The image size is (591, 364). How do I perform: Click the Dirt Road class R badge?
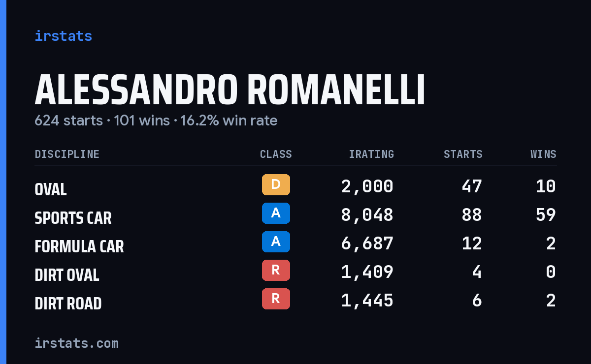[276, 299]
